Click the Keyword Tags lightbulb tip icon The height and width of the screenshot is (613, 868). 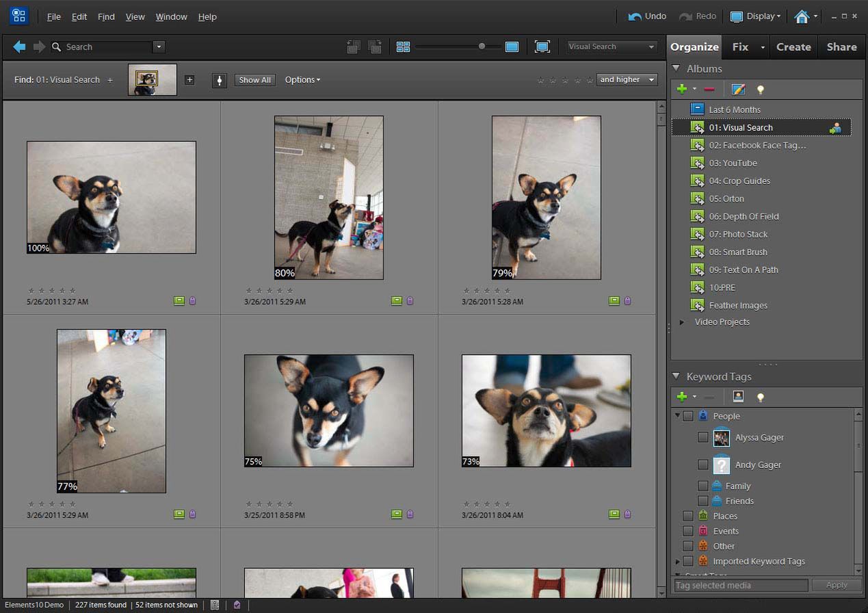click(760, 397)
